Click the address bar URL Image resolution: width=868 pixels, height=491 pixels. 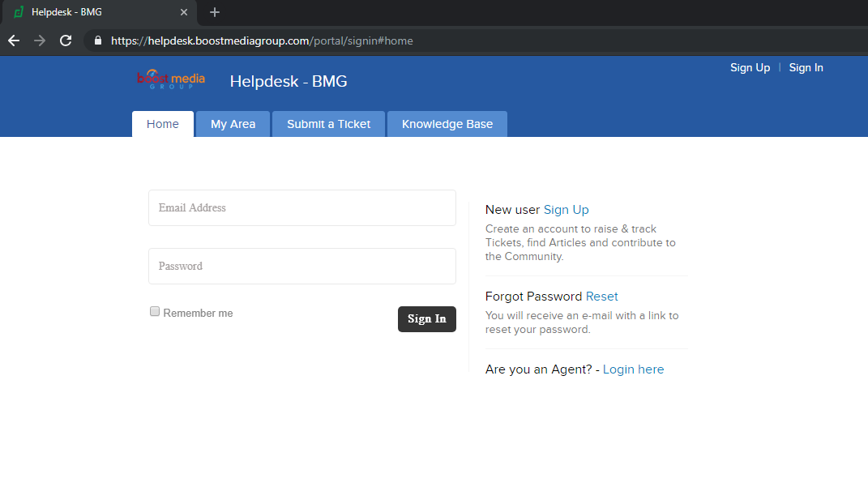click(262, 41)
